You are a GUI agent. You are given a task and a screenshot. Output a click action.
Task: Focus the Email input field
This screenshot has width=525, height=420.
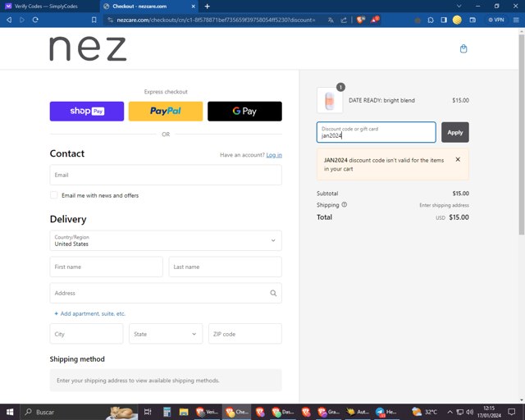click(x=166, y=175)
